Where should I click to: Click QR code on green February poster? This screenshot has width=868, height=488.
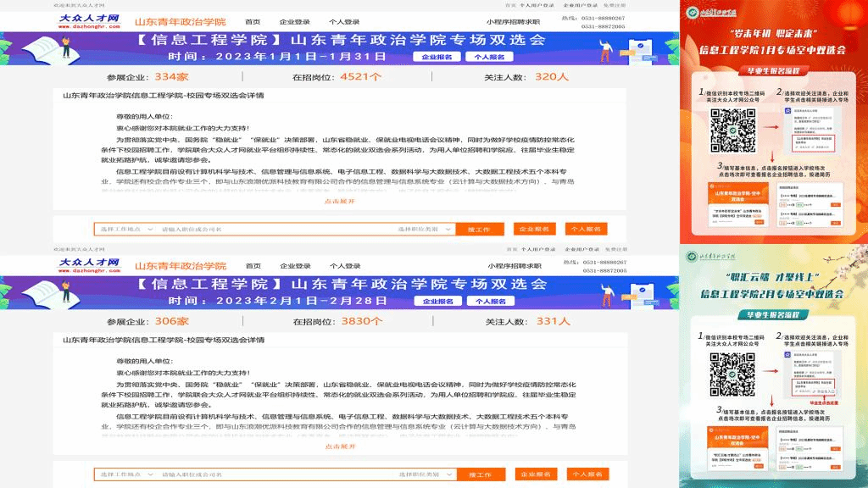pyautogui.click(x=732, y=374)
